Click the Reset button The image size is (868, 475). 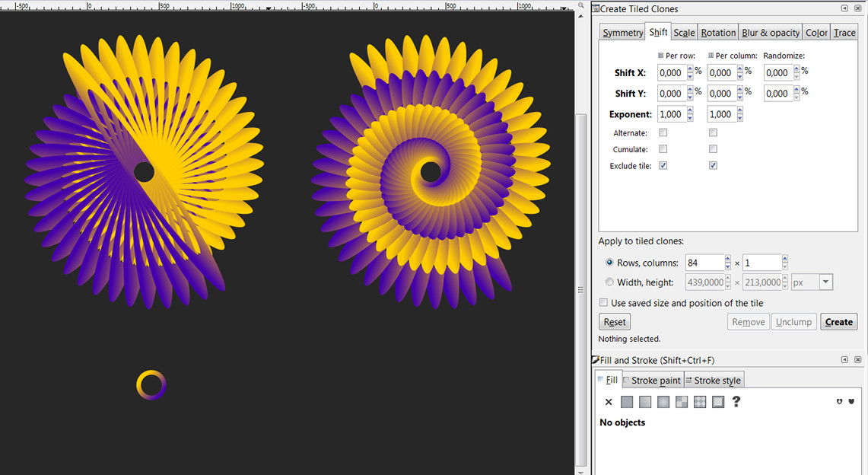tap(615, 322)
